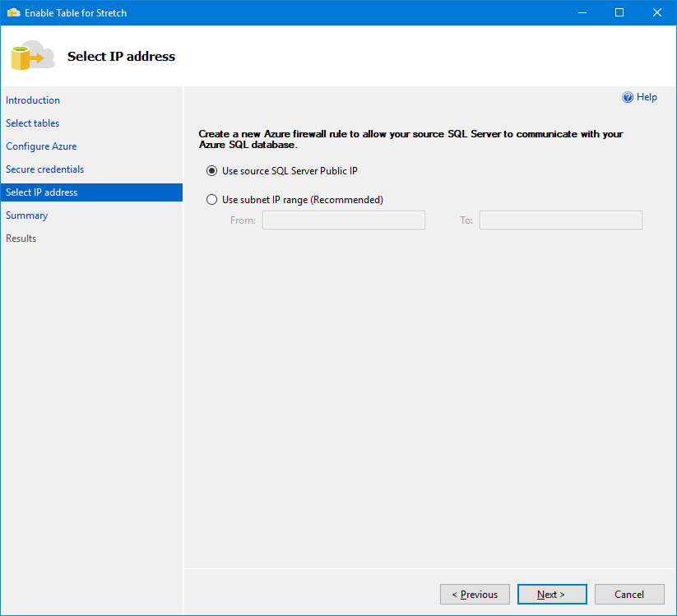This screenshot has width=677, height=616.
Task: Select Use subnet IP range option
Action: [211, 199]
